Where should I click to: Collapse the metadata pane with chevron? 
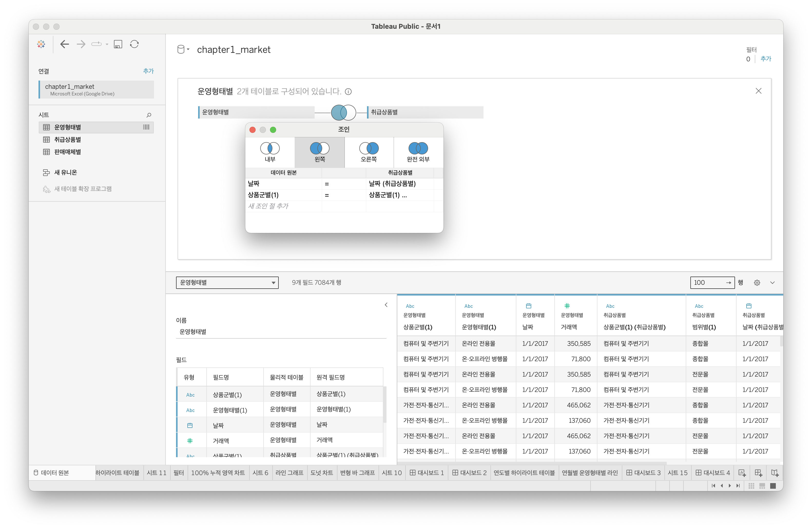[386, 305]
